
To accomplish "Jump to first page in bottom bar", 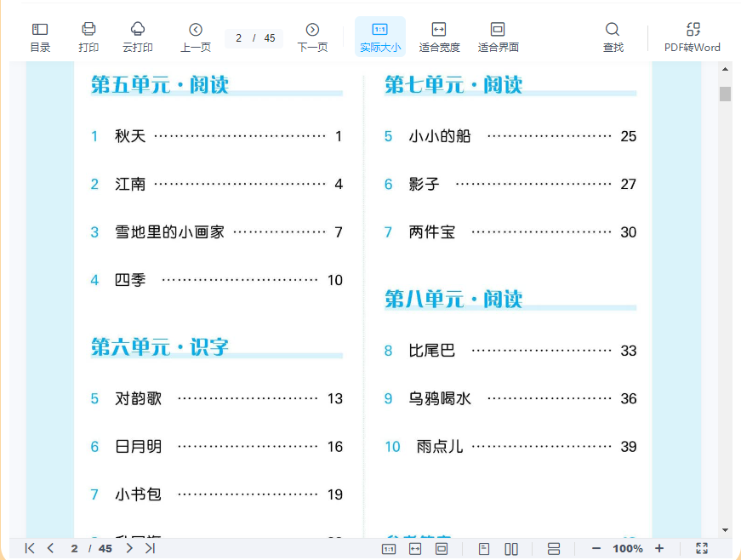I will point(30,549).
